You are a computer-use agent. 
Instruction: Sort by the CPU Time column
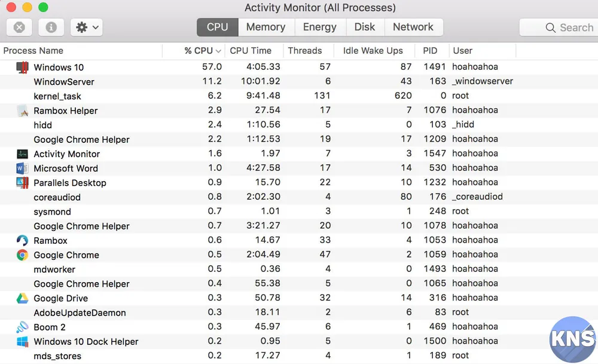pos(254,51)
